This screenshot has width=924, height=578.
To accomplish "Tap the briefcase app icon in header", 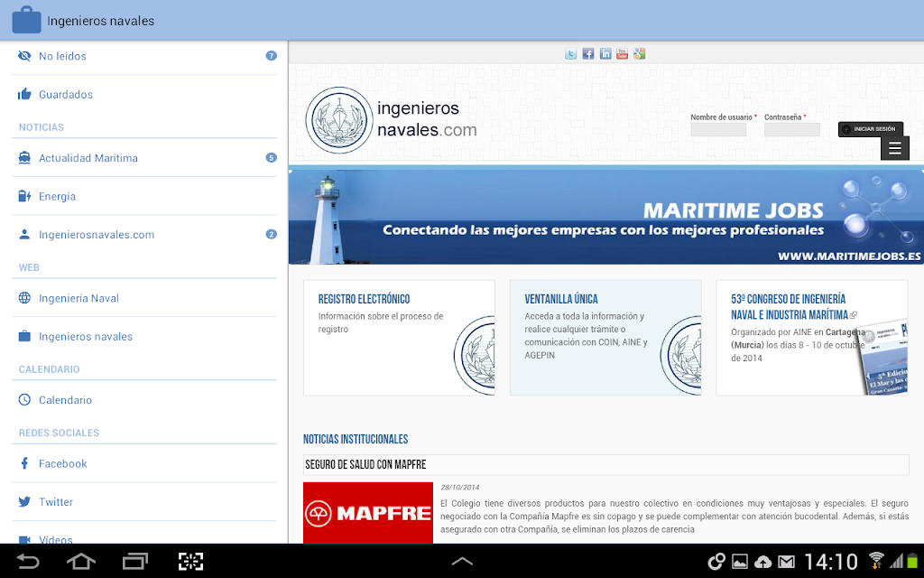I will coord(26,20).
